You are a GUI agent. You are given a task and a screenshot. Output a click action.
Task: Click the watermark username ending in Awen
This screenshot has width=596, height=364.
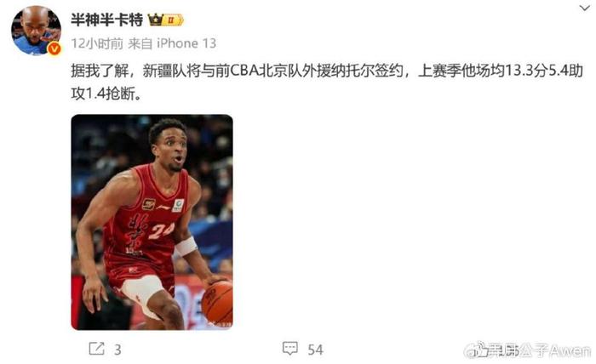click(x=540, y=350)
